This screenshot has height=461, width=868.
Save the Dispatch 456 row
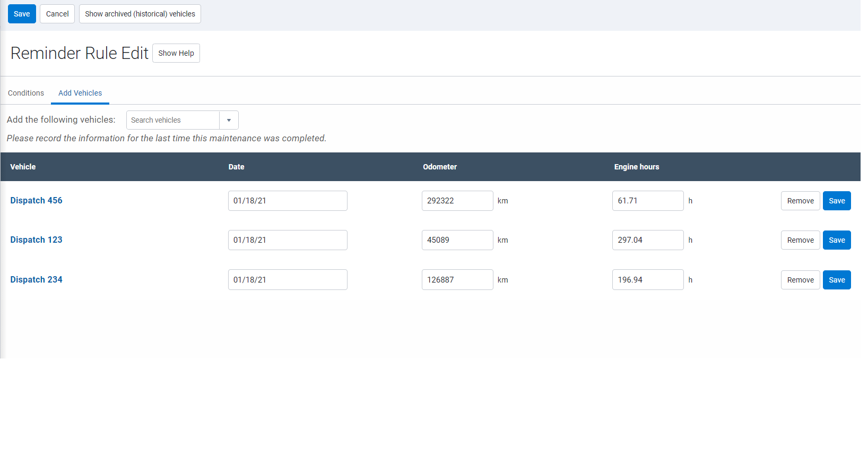[837, 201]
